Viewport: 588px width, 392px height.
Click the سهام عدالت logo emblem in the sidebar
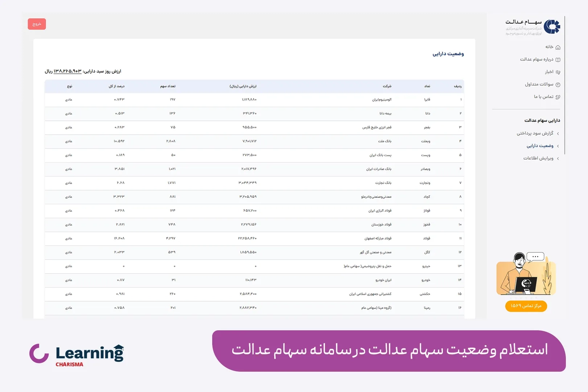[x=552, y=26]
